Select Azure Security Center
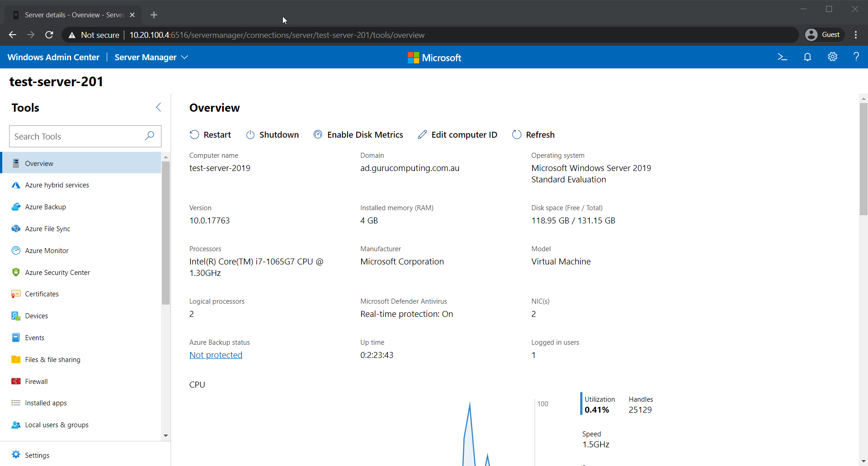Screen dimensions: 868x466 [57, 272]
